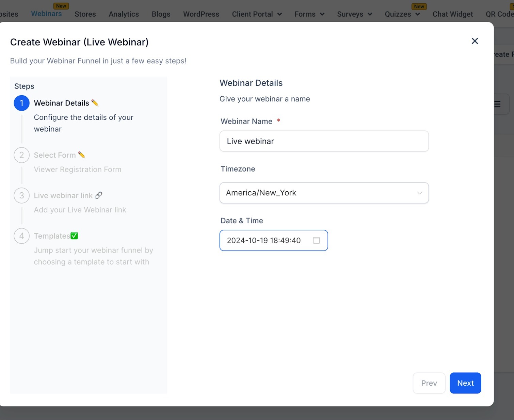
Task: Close the Create Webinar dialog
Action: [475, 41]
